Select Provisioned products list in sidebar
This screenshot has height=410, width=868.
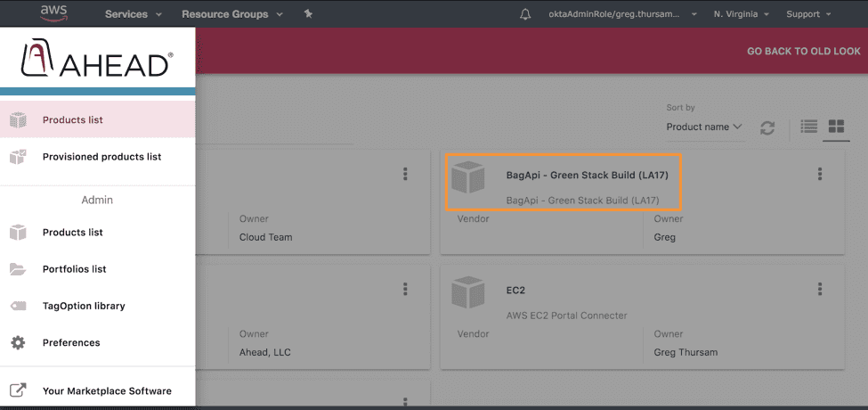click(97, 157)
